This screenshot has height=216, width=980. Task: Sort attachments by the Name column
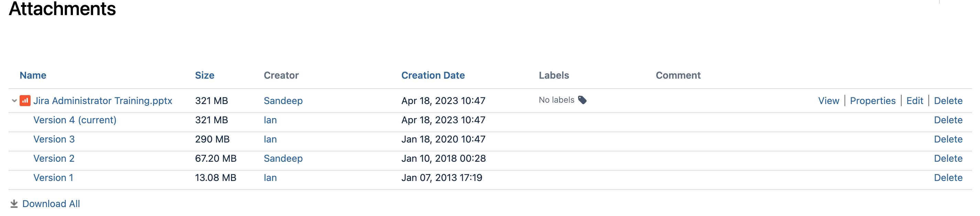point(33,75)
